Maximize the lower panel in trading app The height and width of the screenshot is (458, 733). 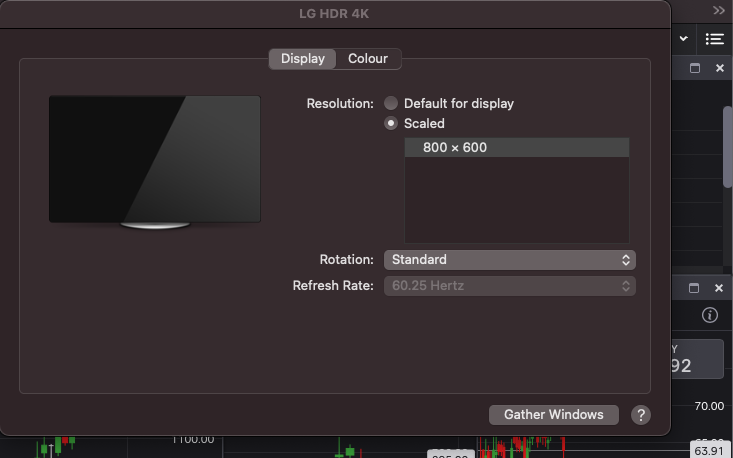point(694,288)
